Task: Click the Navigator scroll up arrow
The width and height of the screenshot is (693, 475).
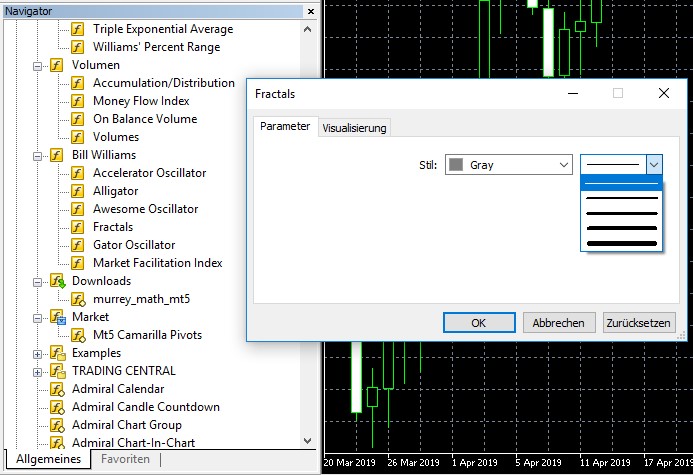Action: tap(308, 30)
